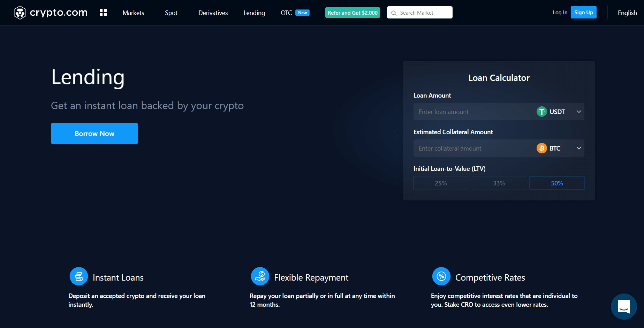Focus the Search Market field
This screenshot has height=328, width=644.
[x=420, y=13]
